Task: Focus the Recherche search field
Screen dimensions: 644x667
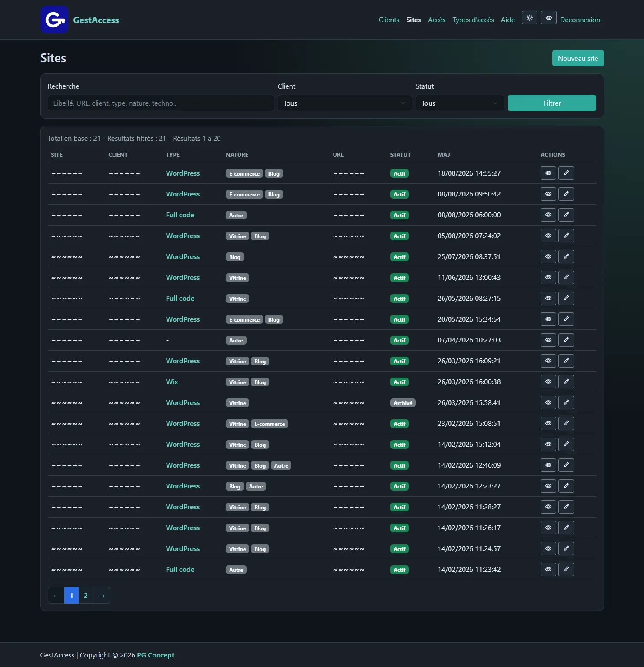Action: tap(161, 103)
